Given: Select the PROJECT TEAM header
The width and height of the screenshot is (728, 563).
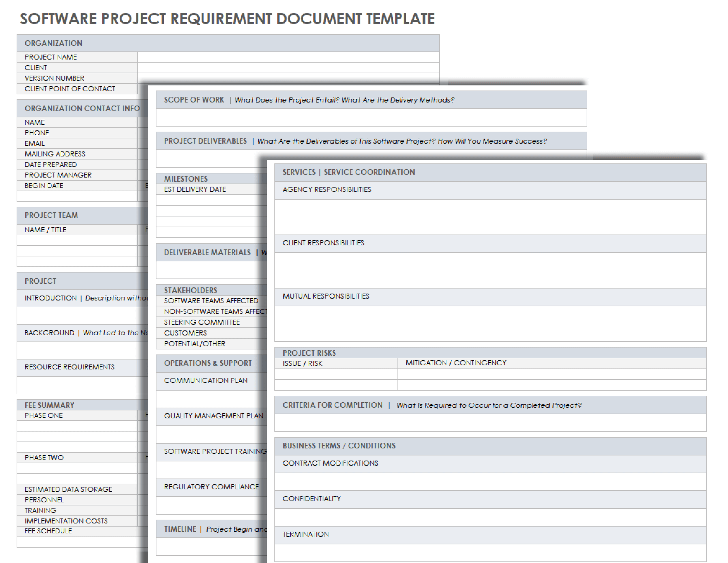Looking at the screenshot, I should 51,215.
